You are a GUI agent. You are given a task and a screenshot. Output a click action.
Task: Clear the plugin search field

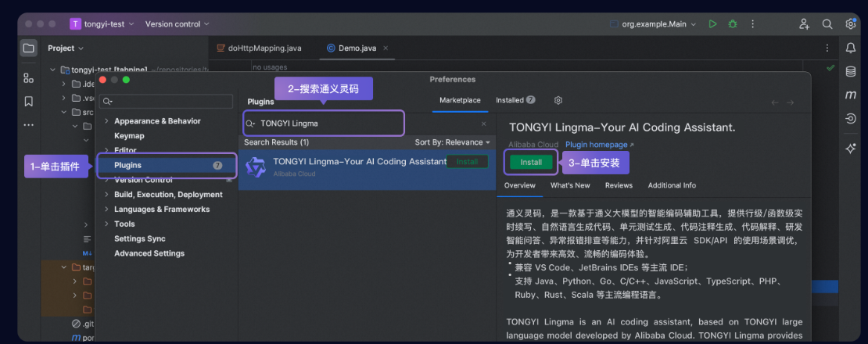point(484,124)
